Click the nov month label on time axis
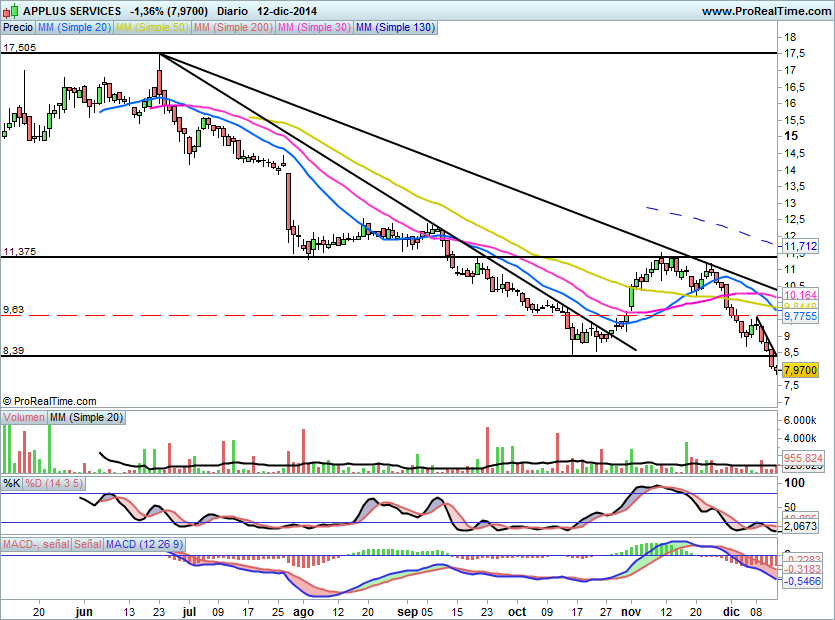This screenshot has width=835, height=620. click(631, 611)
